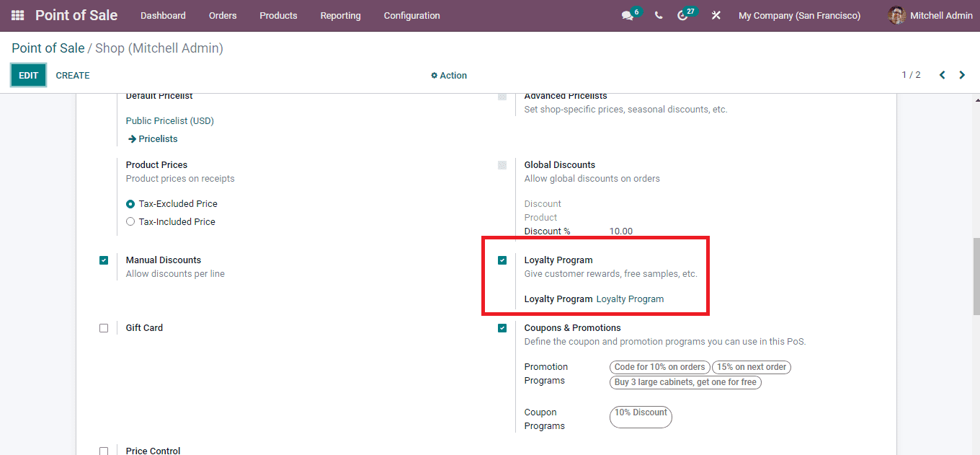Click the Mitchell Admin avatar

[x=897, y=15]
